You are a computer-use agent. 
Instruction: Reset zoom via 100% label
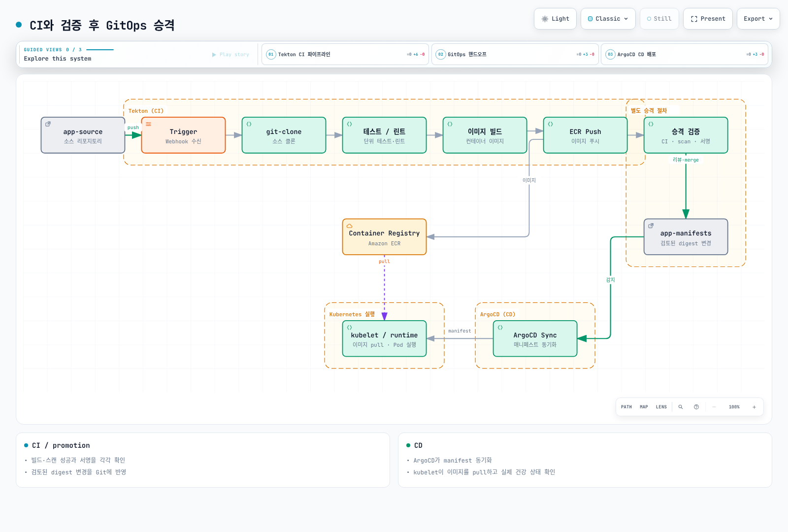[734, 407]
